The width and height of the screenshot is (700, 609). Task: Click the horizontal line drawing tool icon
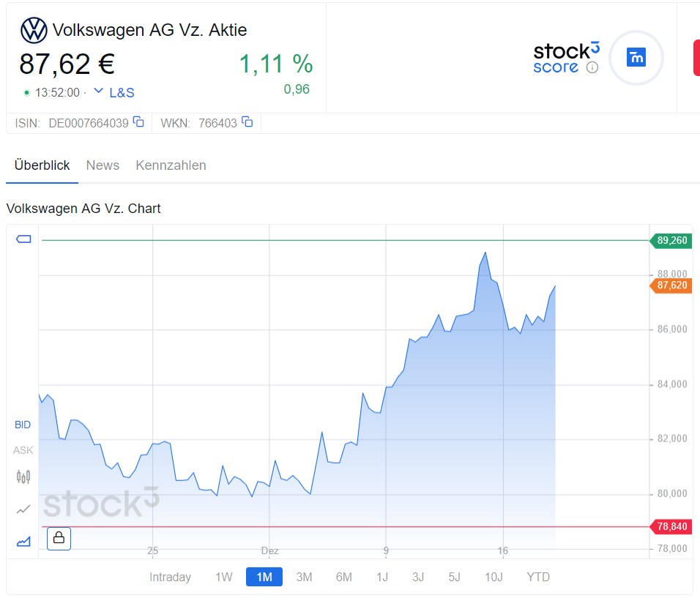coord(23,239)
